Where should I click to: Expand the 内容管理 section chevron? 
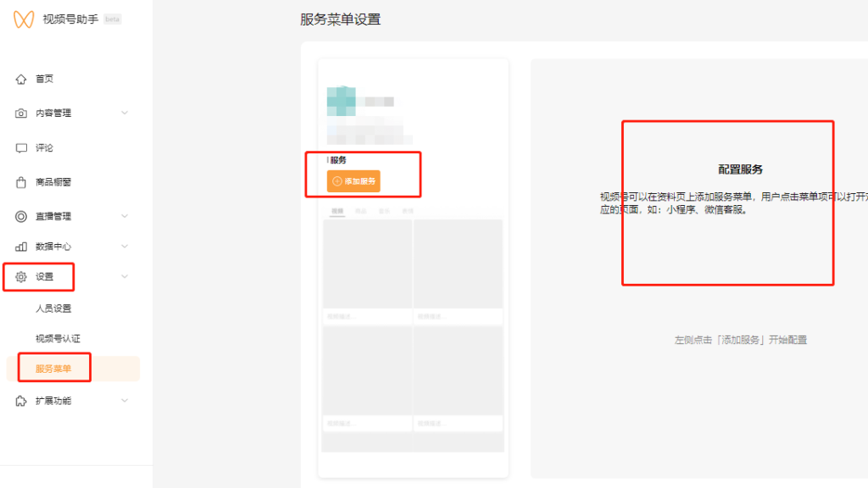(x=125, y=113)
